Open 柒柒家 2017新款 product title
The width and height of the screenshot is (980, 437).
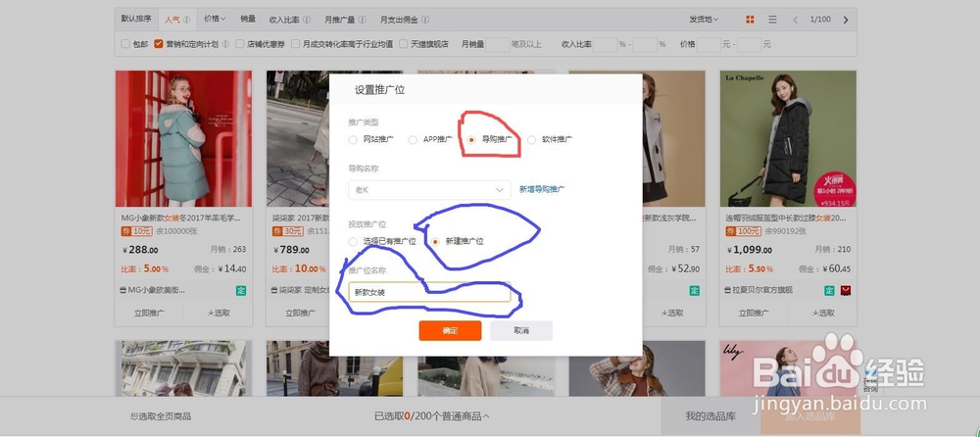pos(300,218)
